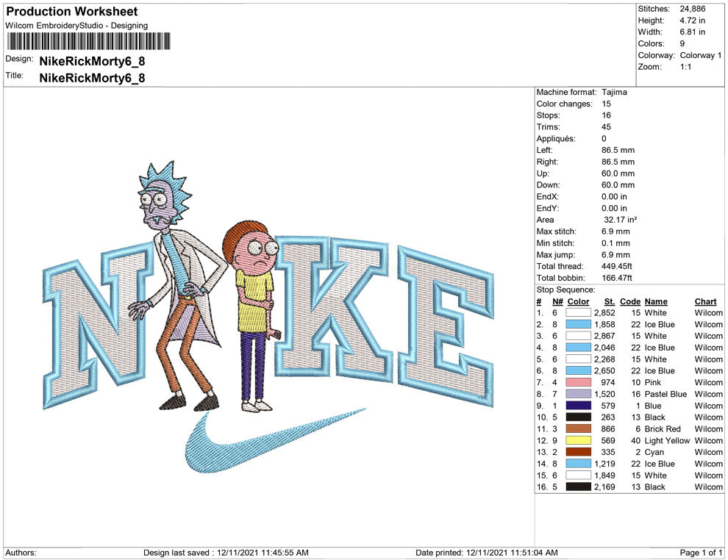This screenshot has height=560, width=728.
Task: Click the Title value 'NikeRickMorty6_8'
Action: click(x=92, y=77)
